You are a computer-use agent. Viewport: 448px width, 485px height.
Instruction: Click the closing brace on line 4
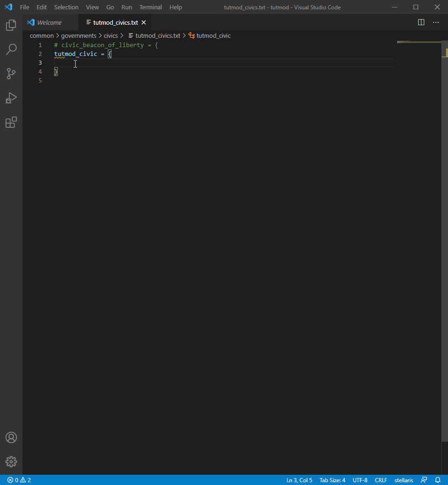pyautogui.click(x=56, y=72)
